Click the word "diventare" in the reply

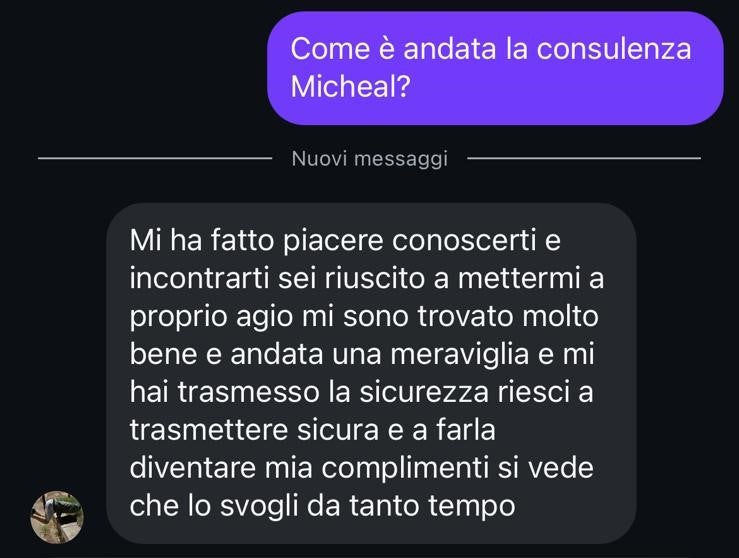192,468
